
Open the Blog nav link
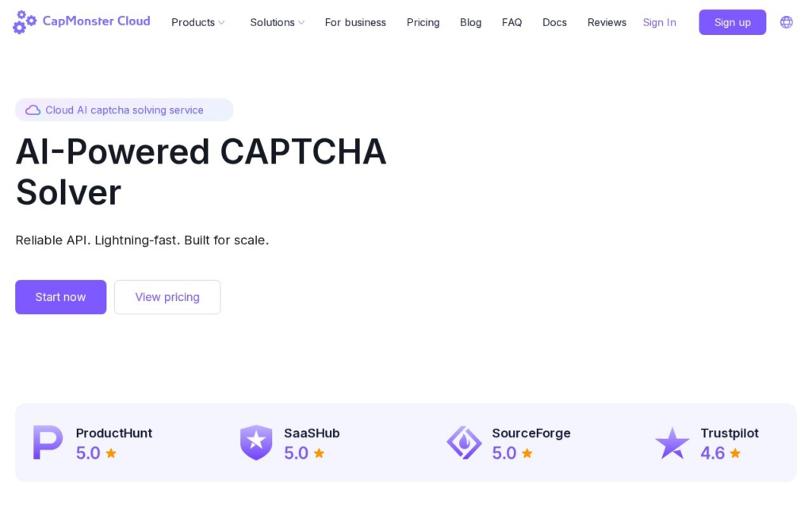(471, 22)
